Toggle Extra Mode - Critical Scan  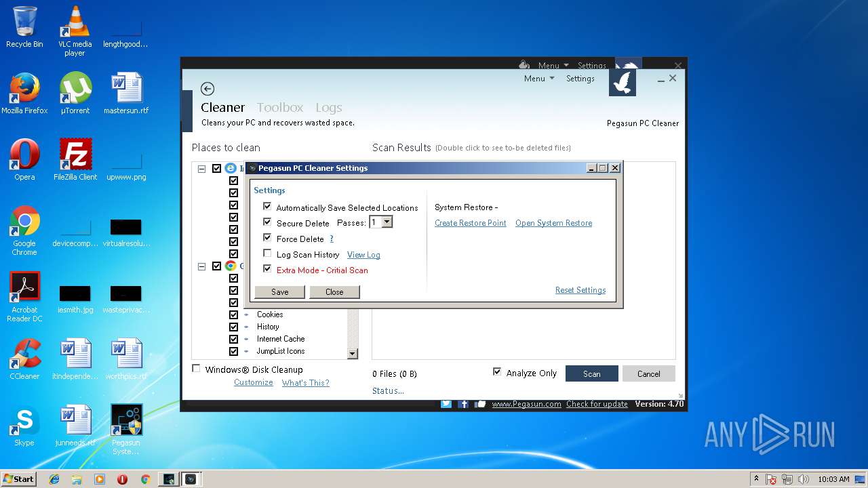pos(267,268)
